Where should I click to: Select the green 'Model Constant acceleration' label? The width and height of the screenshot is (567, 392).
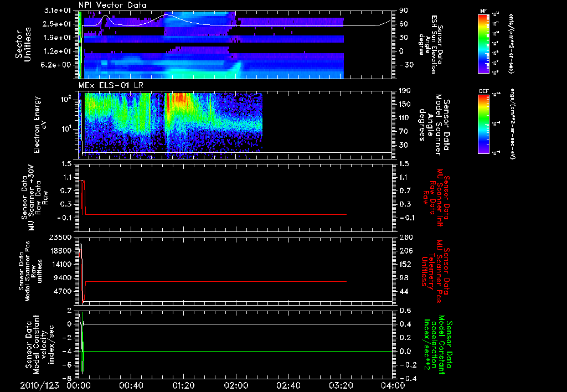click(x=439, y=344)
